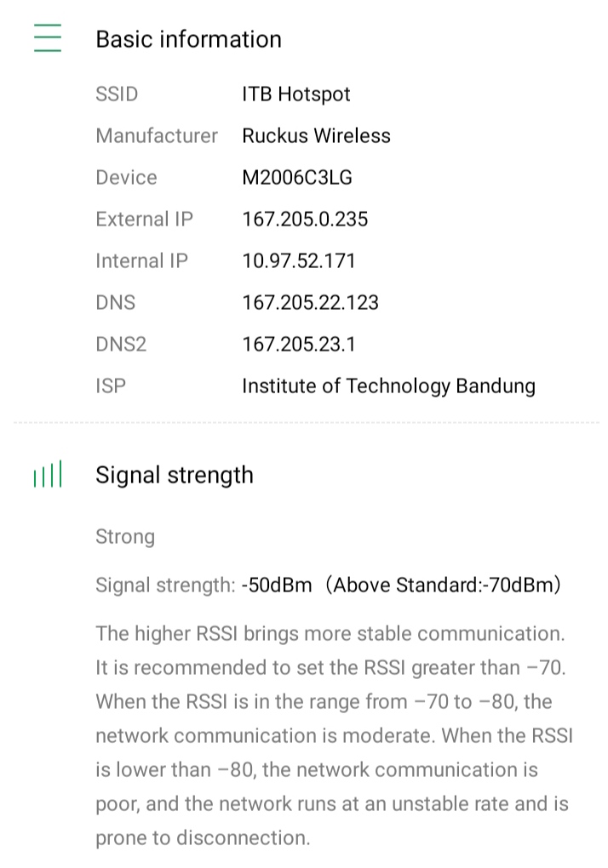The image size is (608, 868).
Task: Click External IP address 167.205.0.235
Action: 305,220
